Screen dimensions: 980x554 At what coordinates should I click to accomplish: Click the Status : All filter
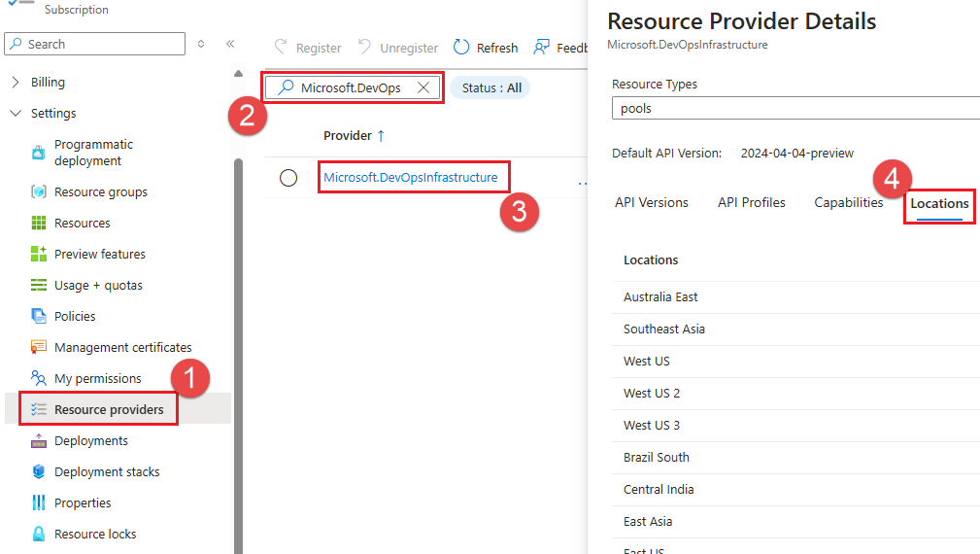coord(491,88)
